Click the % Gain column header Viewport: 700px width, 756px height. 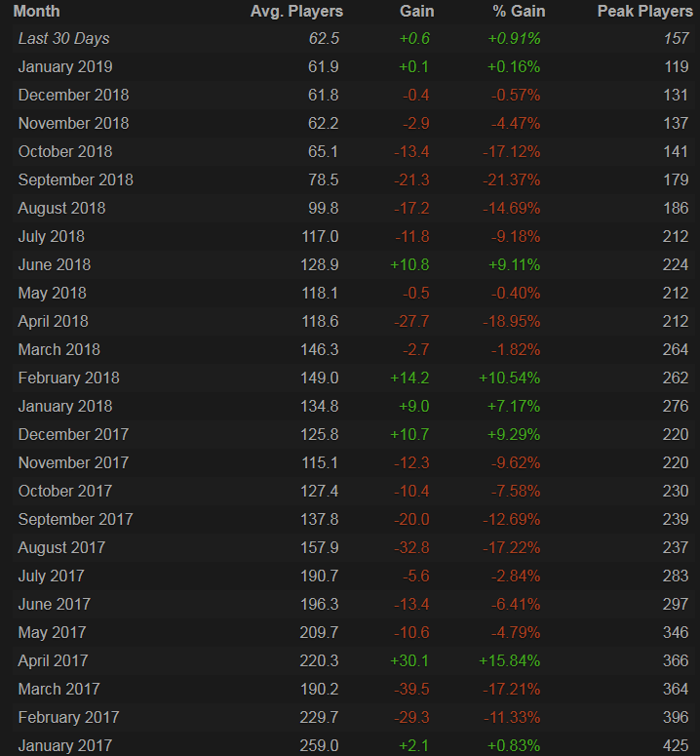pos(517,11)
